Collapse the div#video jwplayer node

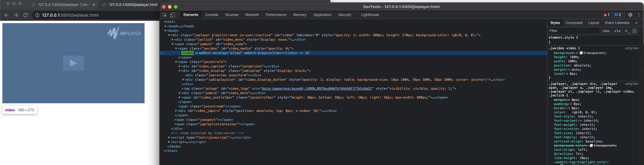[169, 35]
